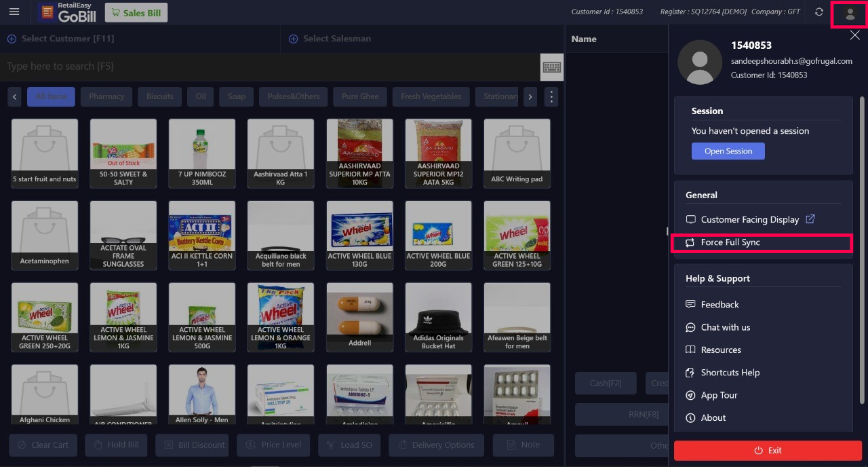Select the ACTIVE WHEEL BLUE 130G item
The height and width of the screenshot is (467, 868).
(359, 235)
